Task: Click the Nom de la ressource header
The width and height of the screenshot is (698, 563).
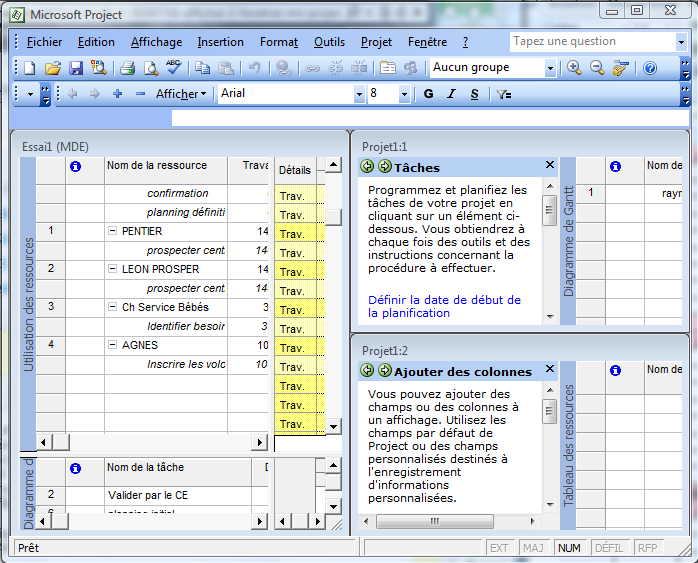Action: point(166,170)
